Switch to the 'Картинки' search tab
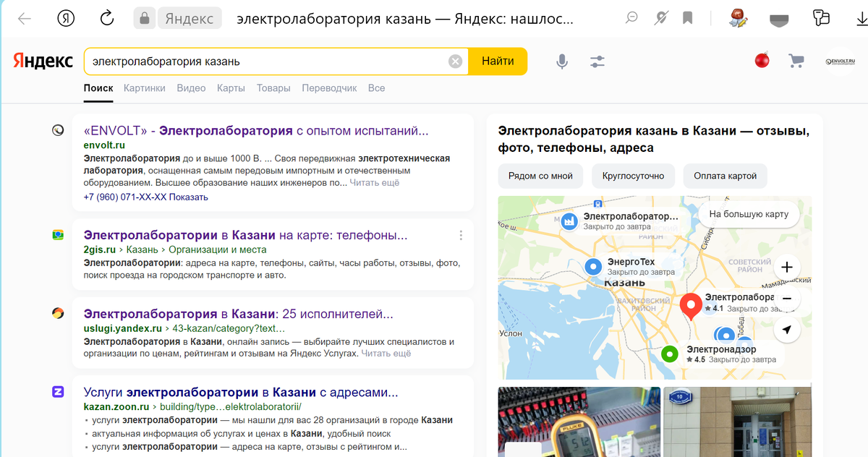Image resolution: width=868 pixels, height=457 pixels. (145, 87)
